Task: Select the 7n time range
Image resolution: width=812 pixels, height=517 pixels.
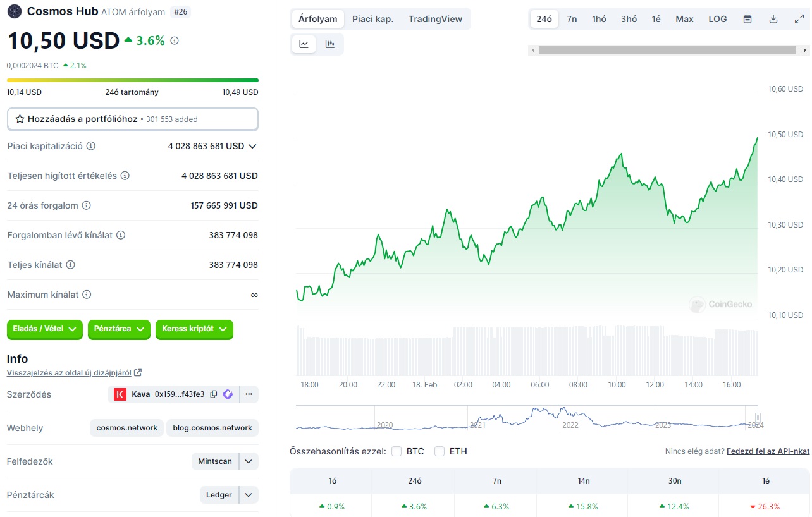Action: pyautogui.click(x=572, y=19)
